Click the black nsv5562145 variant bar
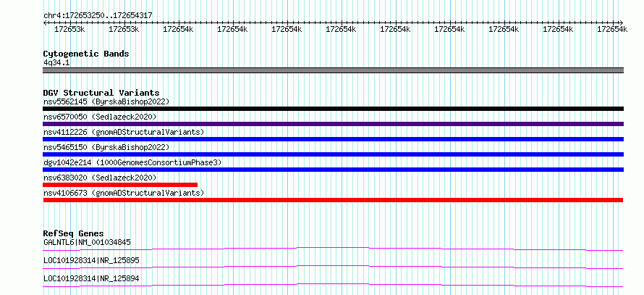This screenshot has height=295, width=644. (x=333, y=109)
